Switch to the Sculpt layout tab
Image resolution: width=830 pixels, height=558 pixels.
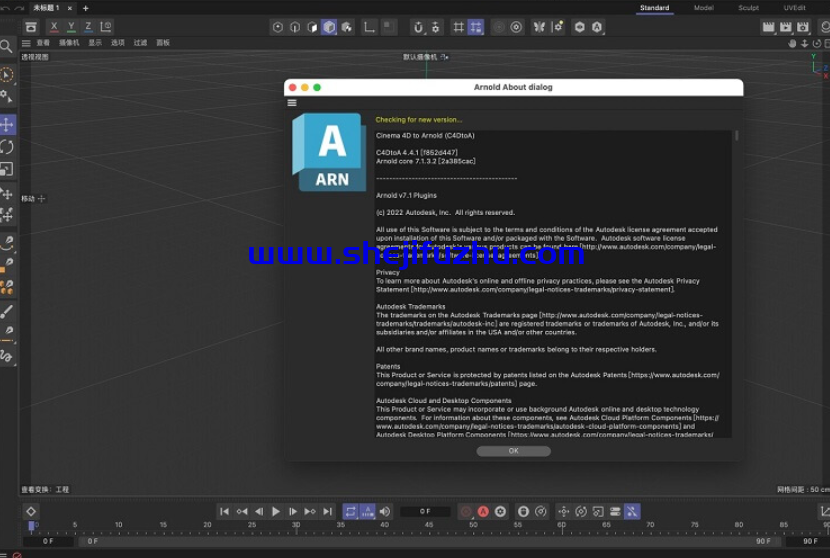pos(748,8)
